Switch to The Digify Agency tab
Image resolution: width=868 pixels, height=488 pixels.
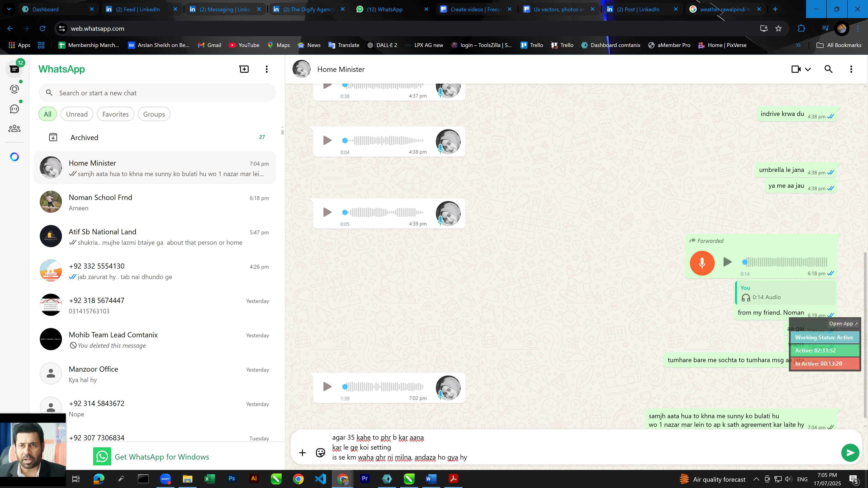click(x=309, y=9)
